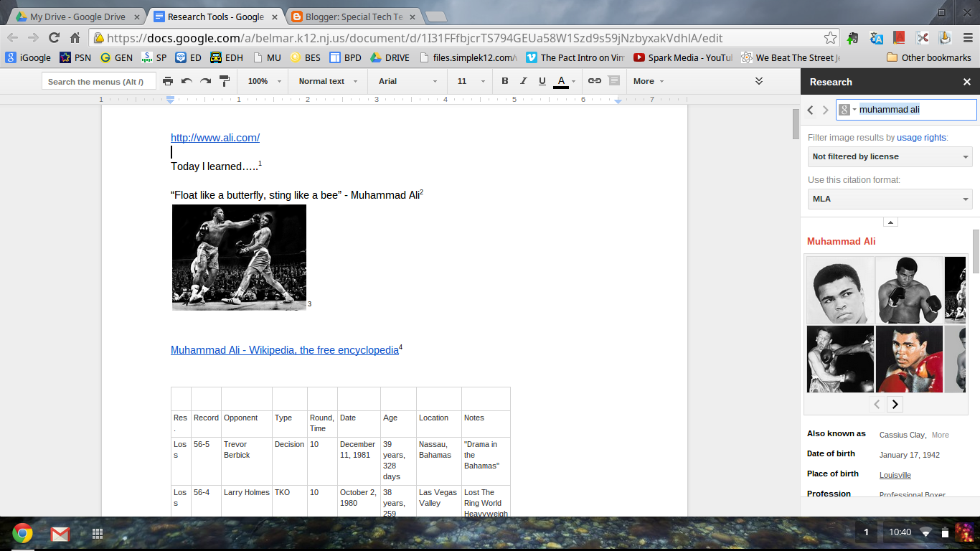Collapse the Research settings with up arrow

(890, 222)
